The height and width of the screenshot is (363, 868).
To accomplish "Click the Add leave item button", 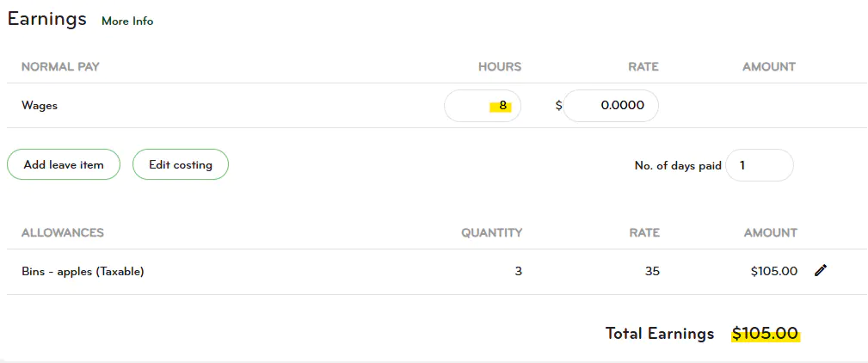I will 64,164.
